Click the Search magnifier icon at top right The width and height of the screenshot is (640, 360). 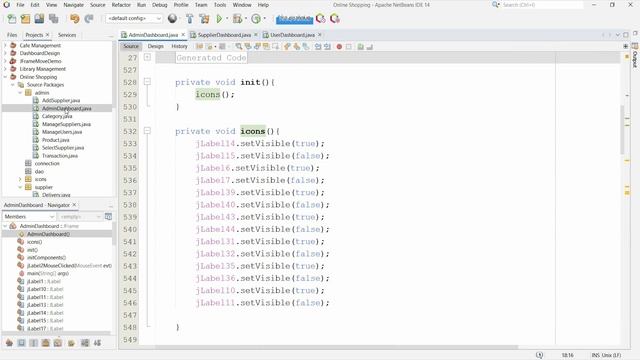coord(495,5)
